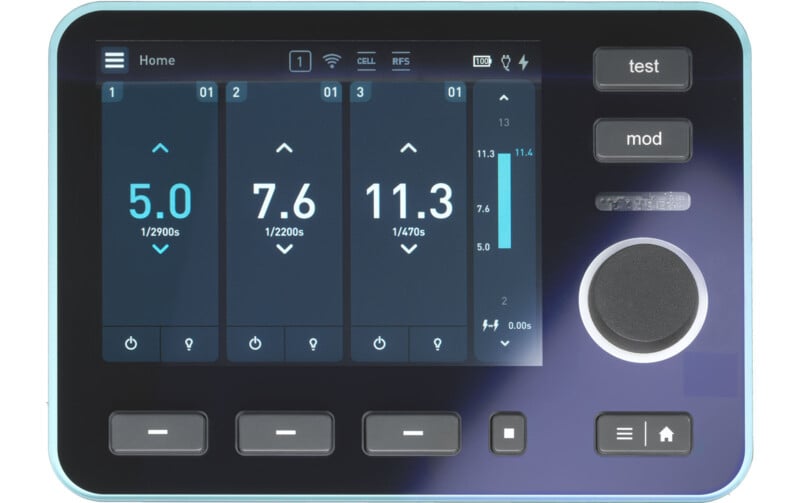Tap the Wi-Fi status icon
This screenshot has width=800, height=503.
[x=332, y=61]
